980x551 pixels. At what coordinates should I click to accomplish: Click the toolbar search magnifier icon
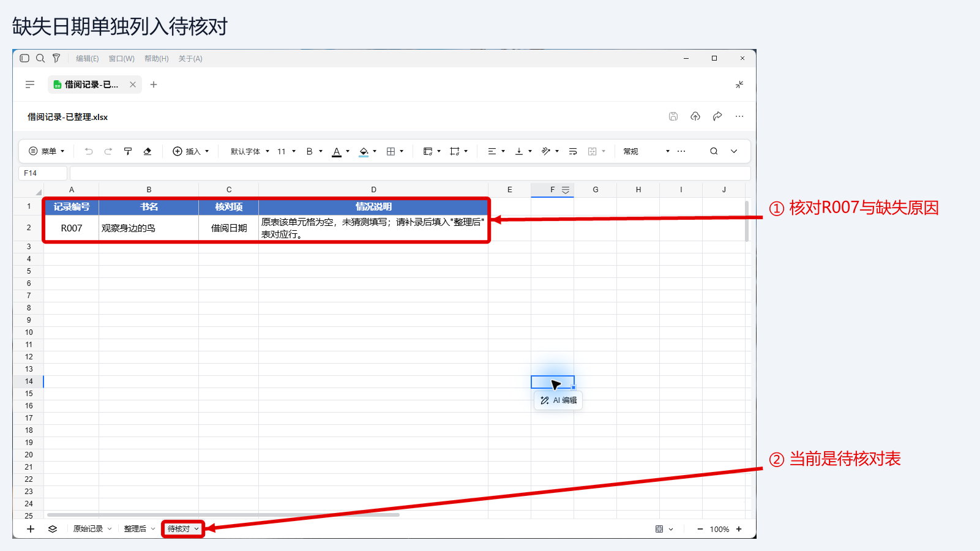pyautogui.click(x=714, y=151)
